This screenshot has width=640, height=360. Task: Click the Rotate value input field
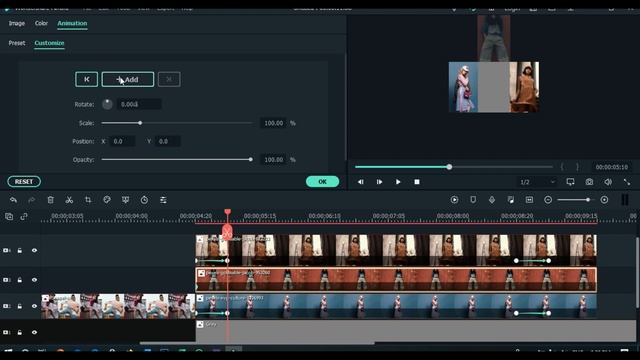(139, 104)
